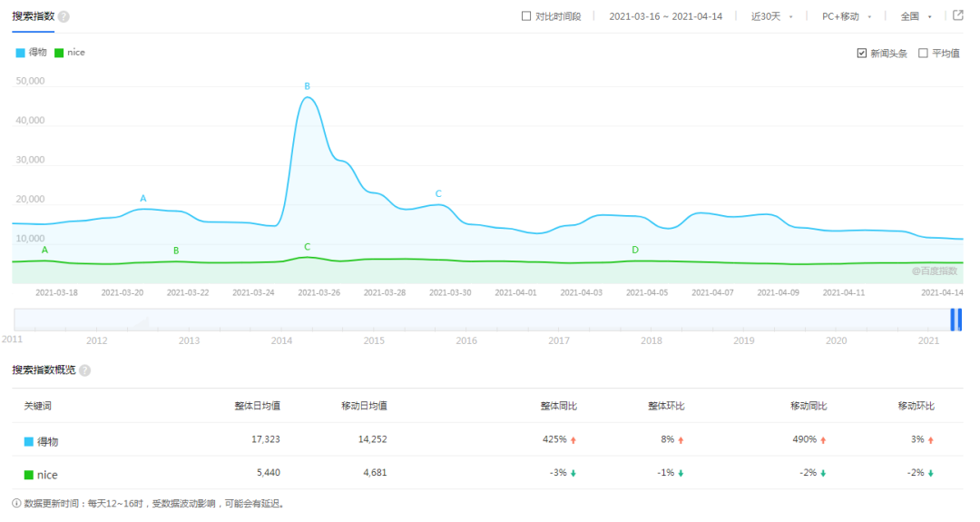Click the info icon before 数据更新时间 note

click(x=16, y=503)
